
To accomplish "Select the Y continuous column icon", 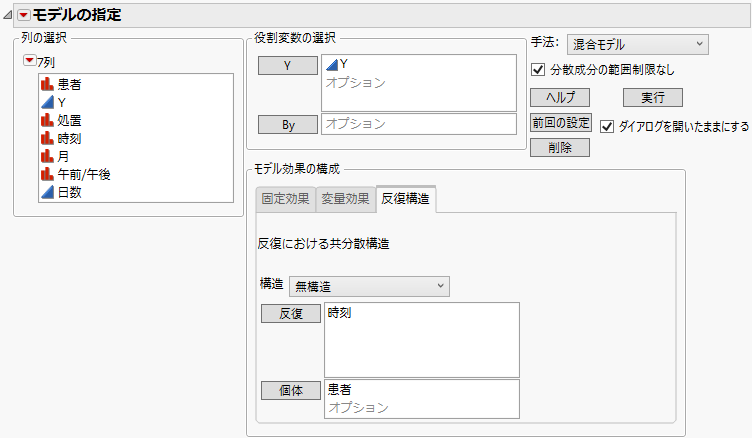I will point(46,102).
